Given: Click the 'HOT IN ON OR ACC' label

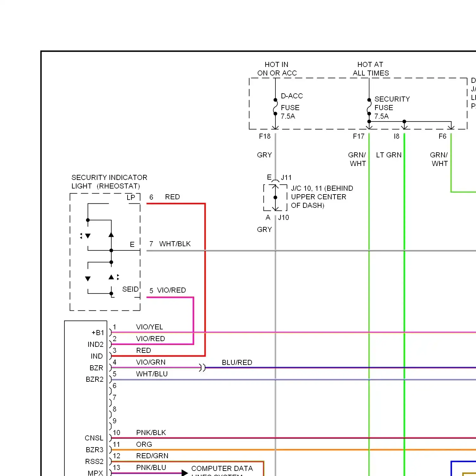Looking at the screenshot, I should 277,69.
